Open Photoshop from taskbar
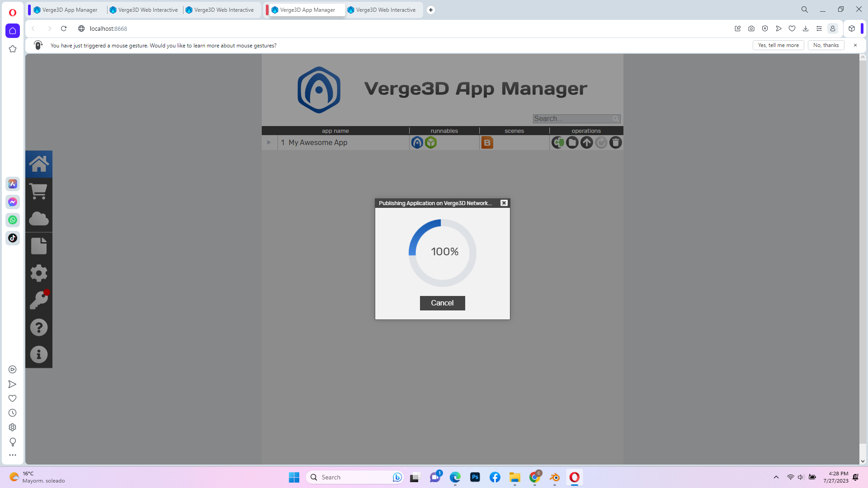 pos(475,477)
